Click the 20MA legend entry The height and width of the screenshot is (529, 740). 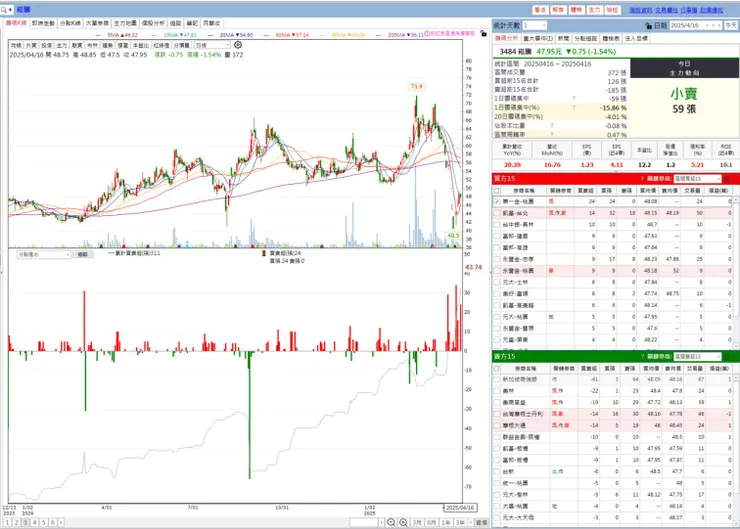coord(236,35)
